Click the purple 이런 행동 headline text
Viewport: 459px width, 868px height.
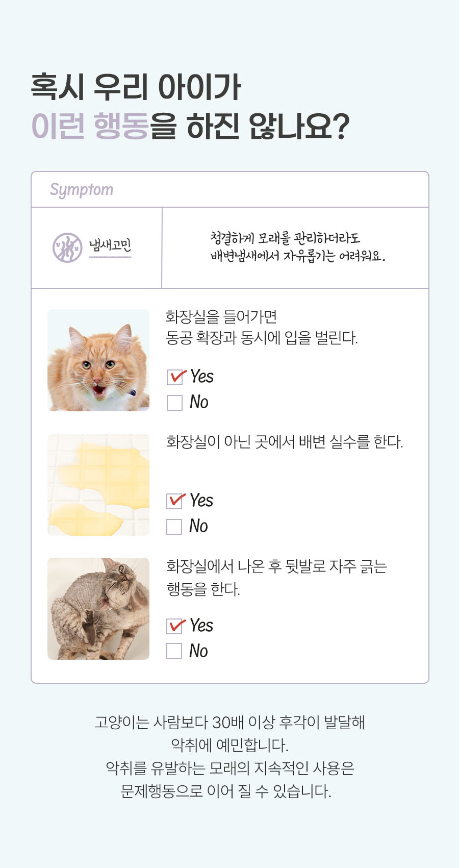tap(90, 126)
